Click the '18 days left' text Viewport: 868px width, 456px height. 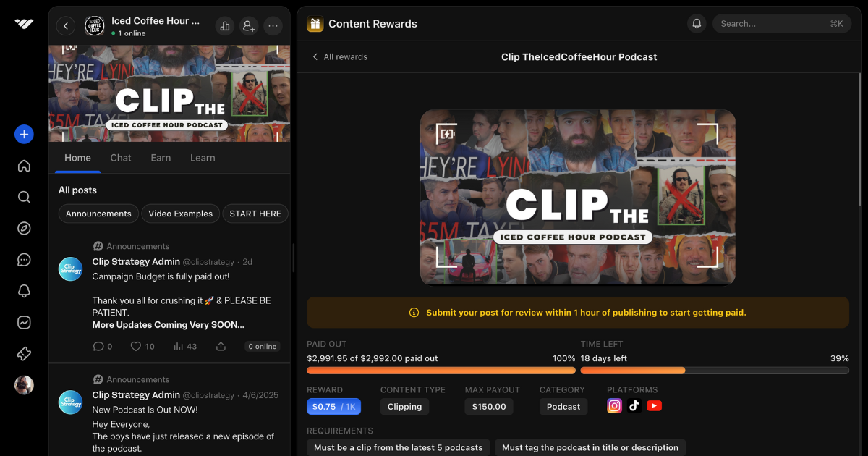tap(604, 358)
